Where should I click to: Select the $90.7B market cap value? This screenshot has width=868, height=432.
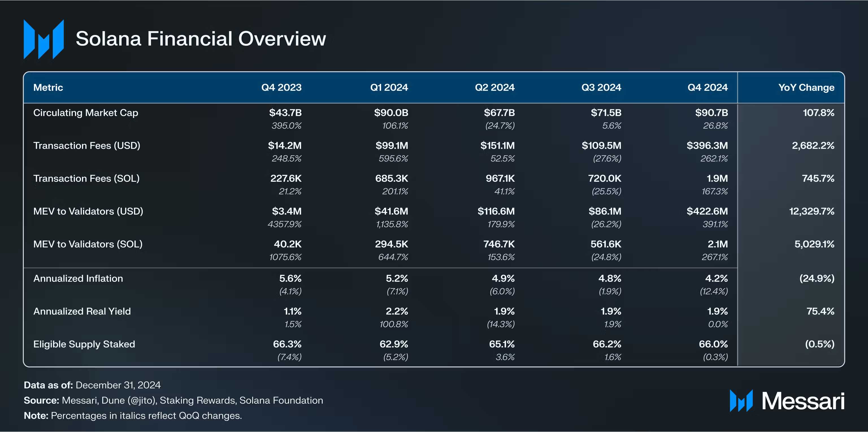coord(712,113)
